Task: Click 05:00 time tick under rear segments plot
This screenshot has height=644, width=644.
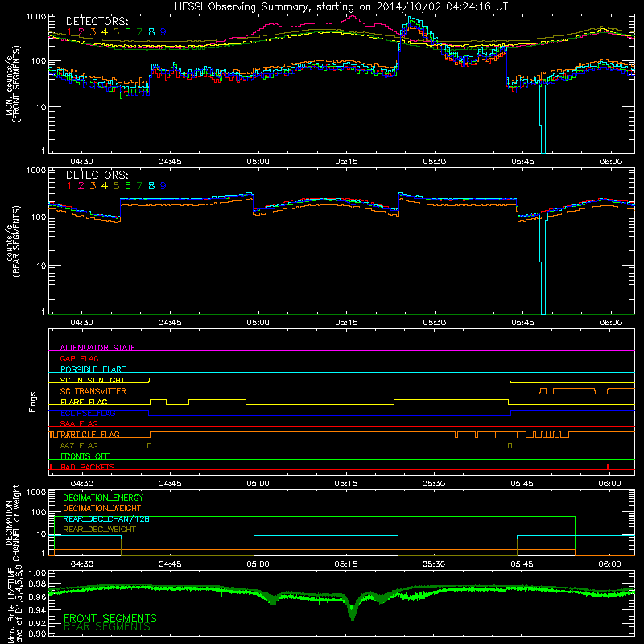Action: coord(258,323)
